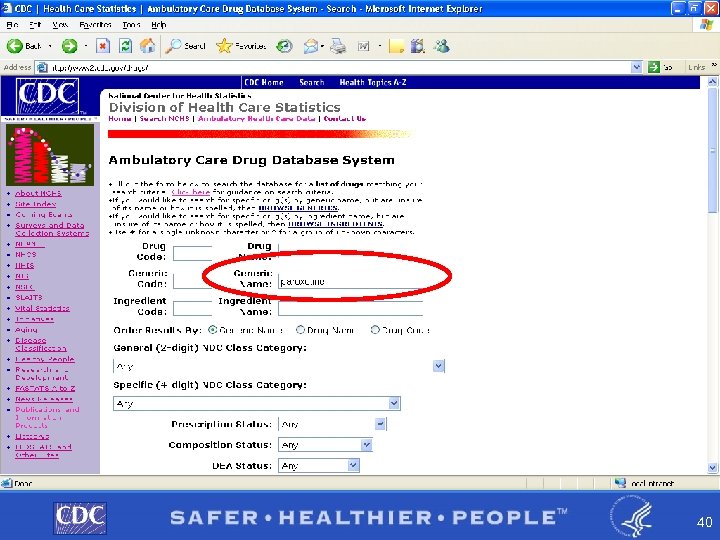Open the Messenger people icon

[x=441, y=46]
